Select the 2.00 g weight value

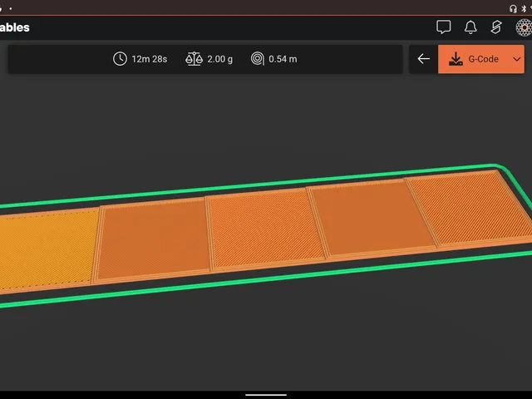(219, 59)
